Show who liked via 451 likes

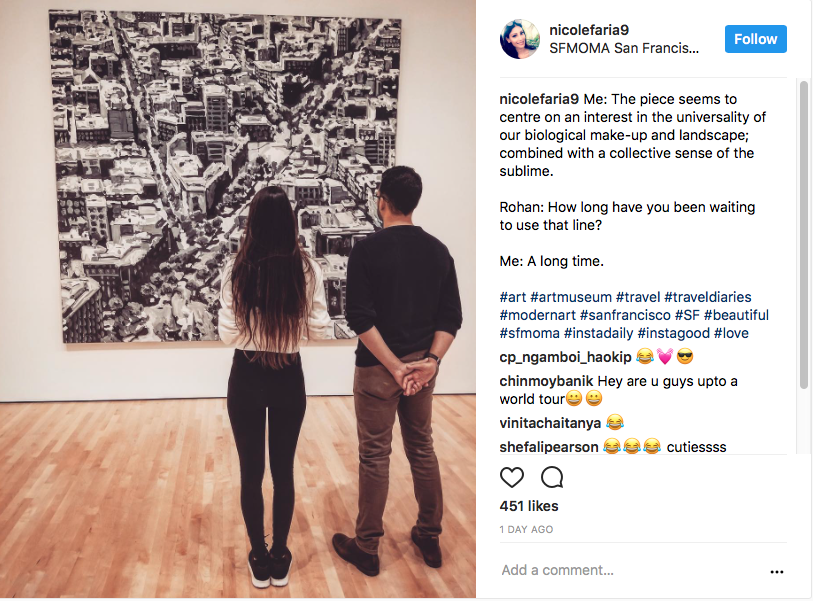(529, 506)
